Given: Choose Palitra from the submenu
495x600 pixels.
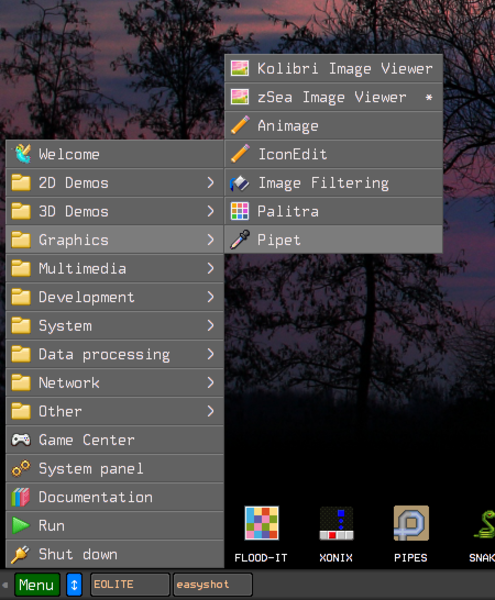Looking at the screenshot, I should pos(334,211).
